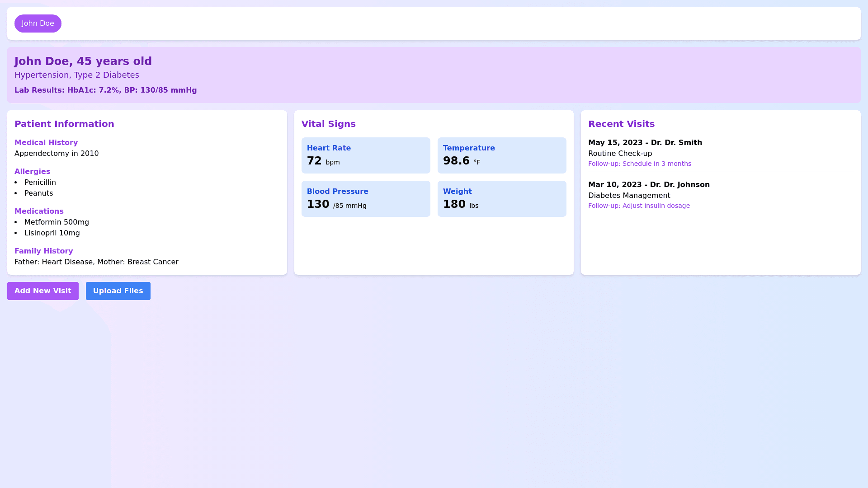Select the Weight vital card

coord(501,199)
